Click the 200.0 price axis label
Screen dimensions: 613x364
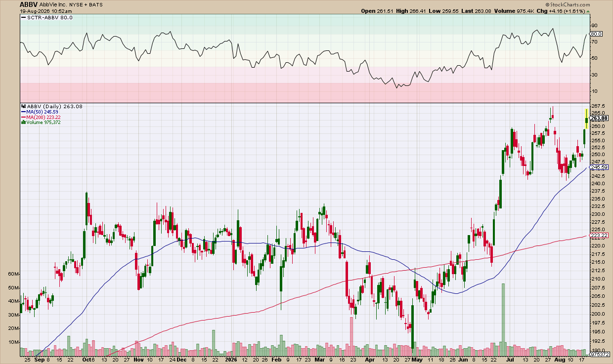click(x=598, y=314)
